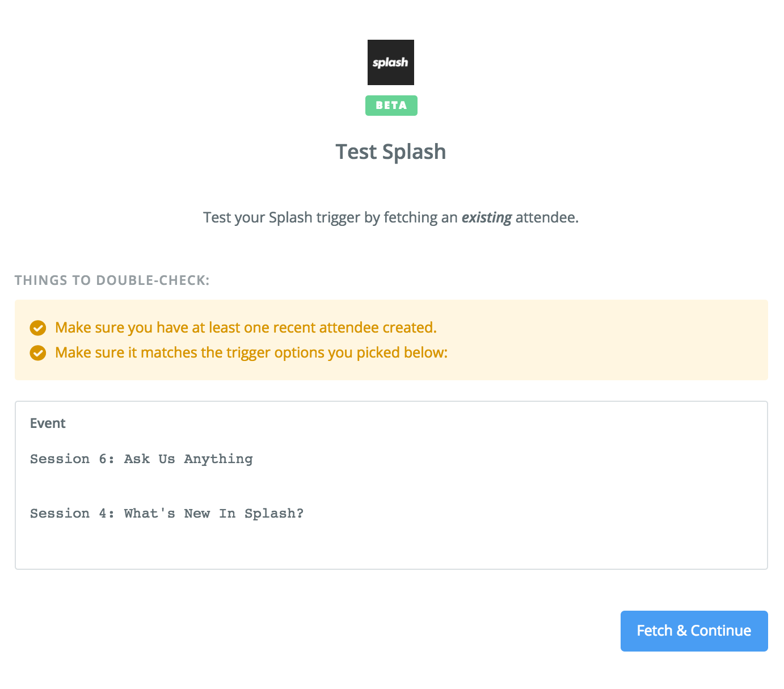Click the word 'Anything' in the Session 6 line
Viewport: 784px width, 689px height.
pos(218,459)
